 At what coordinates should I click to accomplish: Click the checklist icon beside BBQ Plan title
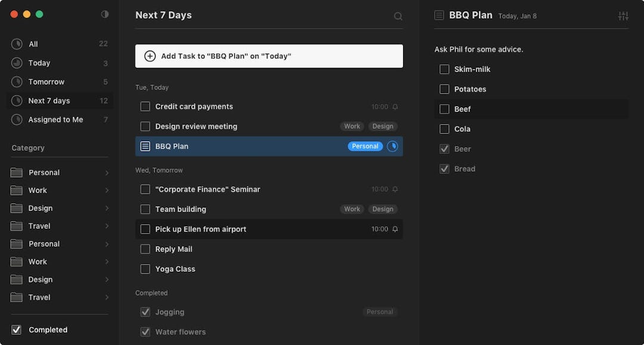pyautogui.click(x=439, y=15)
